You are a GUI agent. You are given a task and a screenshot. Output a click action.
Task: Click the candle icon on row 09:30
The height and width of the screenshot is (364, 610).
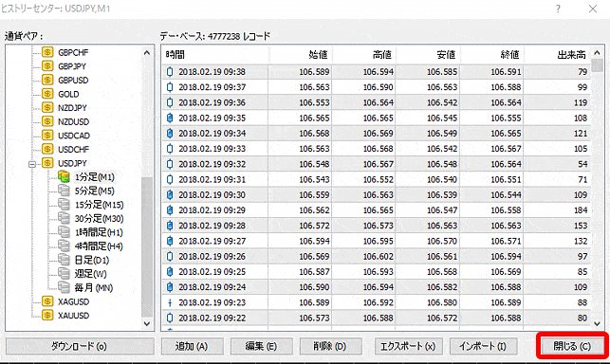170,195
